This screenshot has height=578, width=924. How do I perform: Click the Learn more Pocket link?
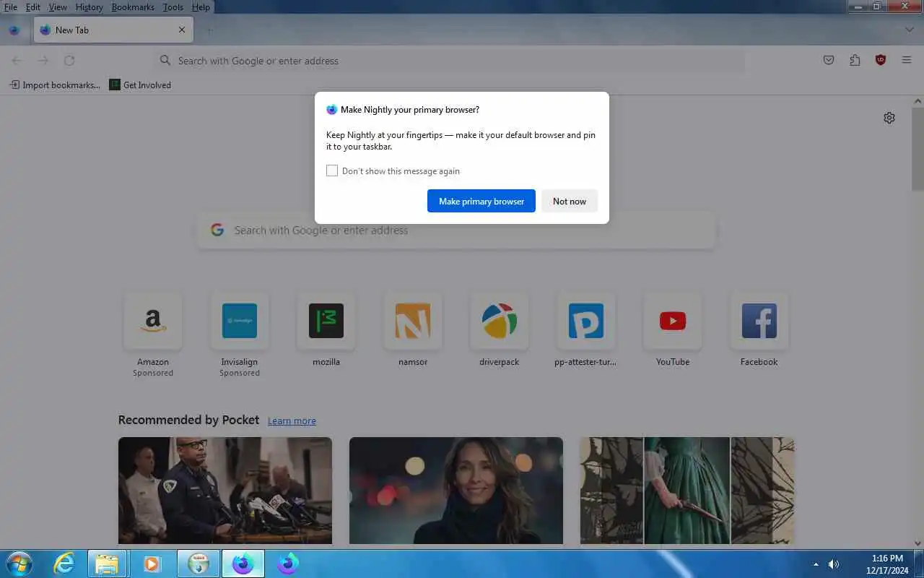(x=292, y=421)
